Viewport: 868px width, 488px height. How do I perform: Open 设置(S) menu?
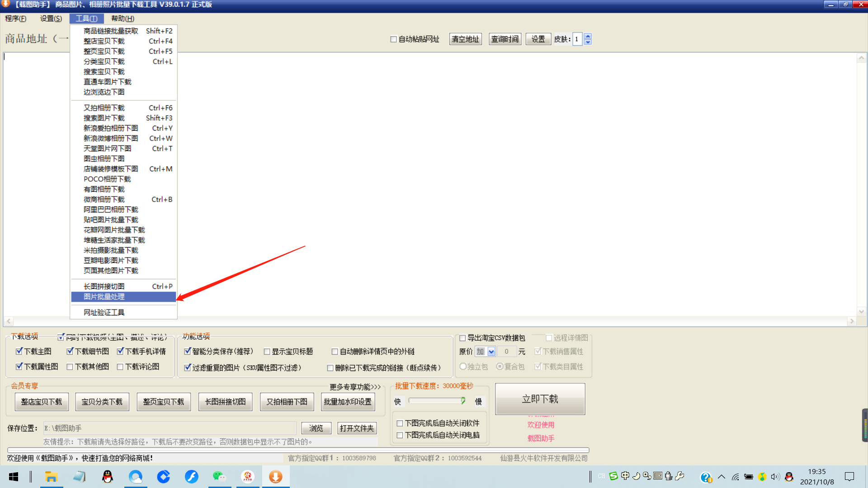coord(51,19)
